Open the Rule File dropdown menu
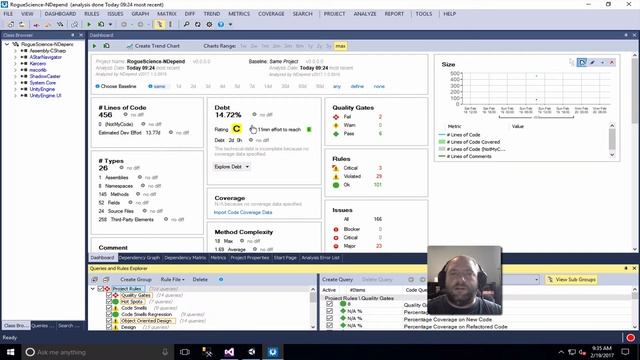640x360 pixels. tap(172, 280)
